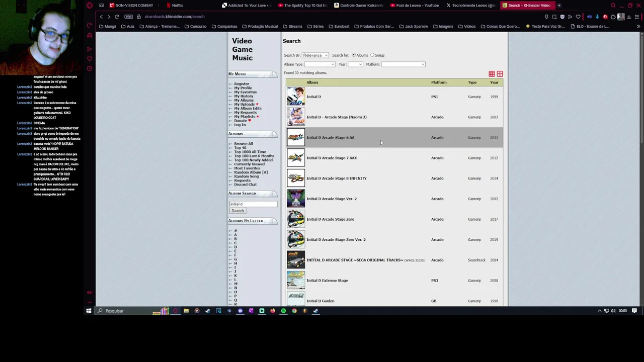This screenshot has height=362, width=644.
Task: Open the Windows Start menu
Action: pyautogui.click(x=89, y=311)
